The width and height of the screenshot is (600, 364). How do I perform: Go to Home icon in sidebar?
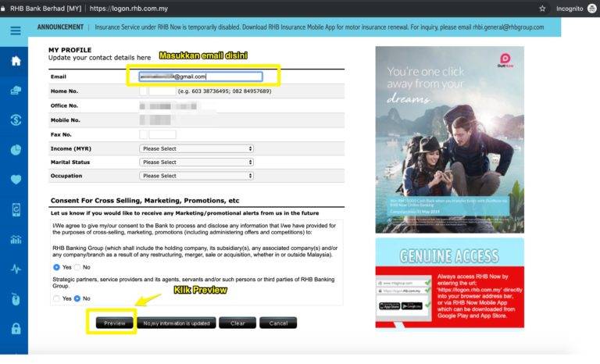pyautogui.click(x=16, y=61)
